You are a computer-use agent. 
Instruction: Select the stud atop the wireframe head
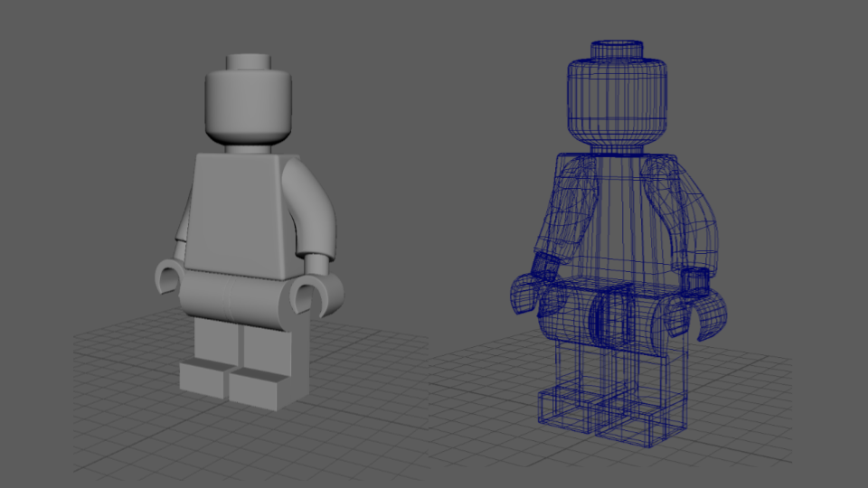coord(617,49)
